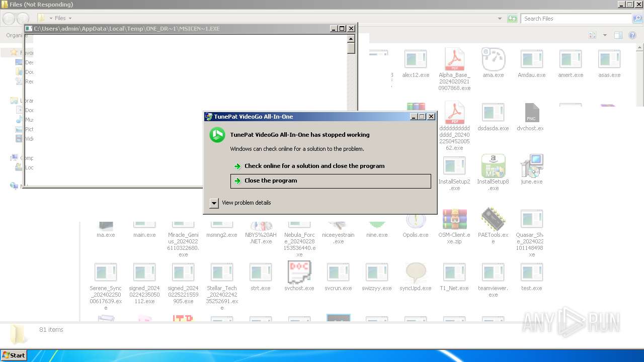Select the Nebula_Force executable file label
Viewport: 644px width, 362px height.
(x=299, y=244)
